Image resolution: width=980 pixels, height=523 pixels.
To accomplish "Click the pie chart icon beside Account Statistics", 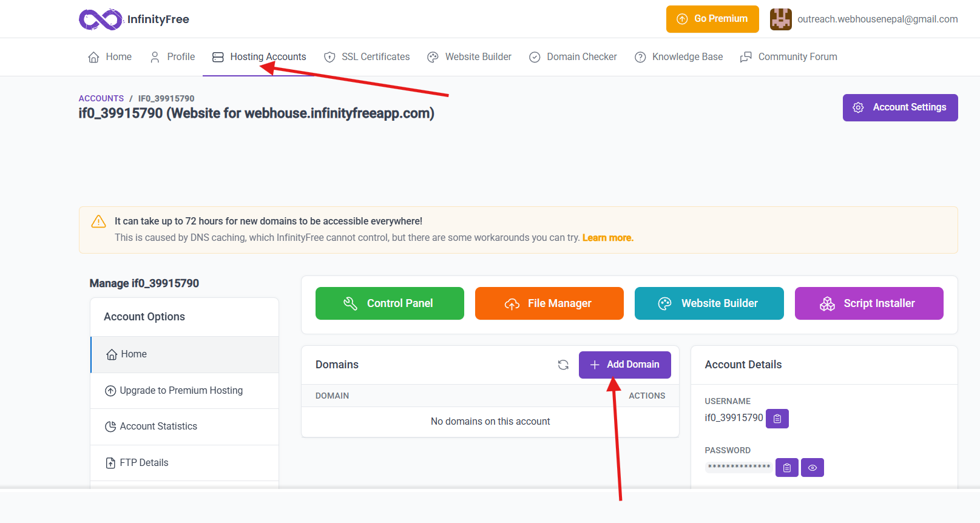I will click(x=110, y=427).
